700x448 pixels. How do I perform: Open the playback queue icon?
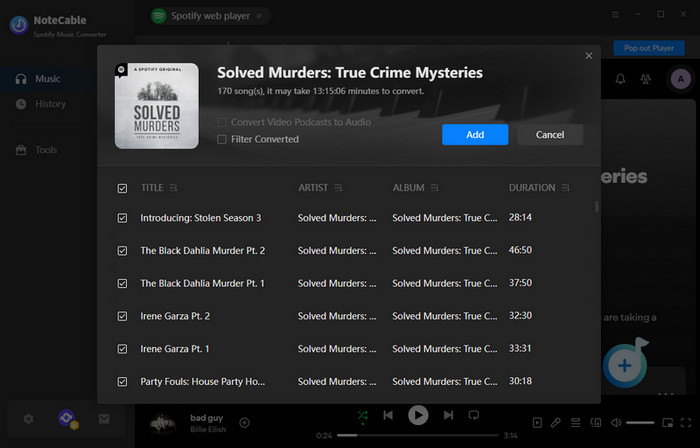575,423
